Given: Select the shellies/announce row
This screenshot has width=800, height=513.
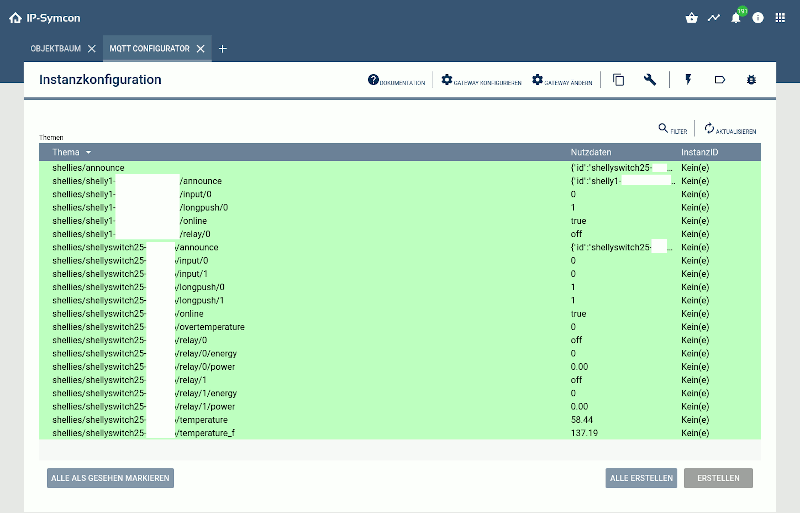Looking at the screenshot, I should (399, 167).
